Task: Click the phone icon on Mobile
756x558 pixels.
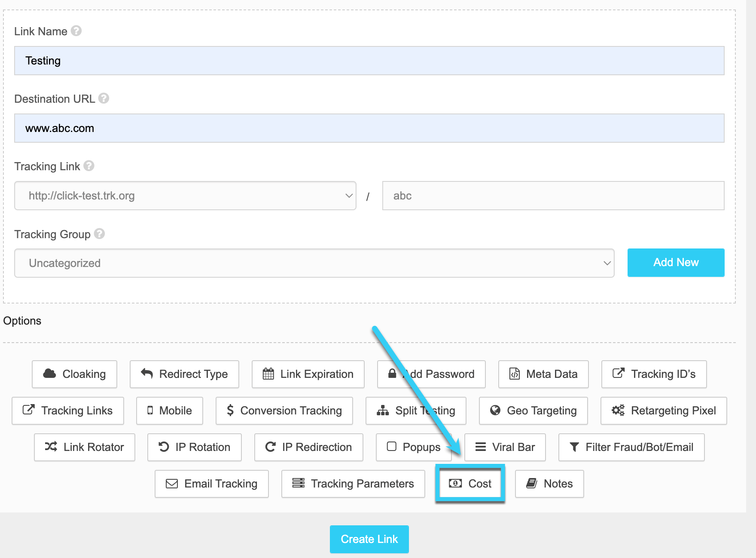Action: (x=150, y=410)
